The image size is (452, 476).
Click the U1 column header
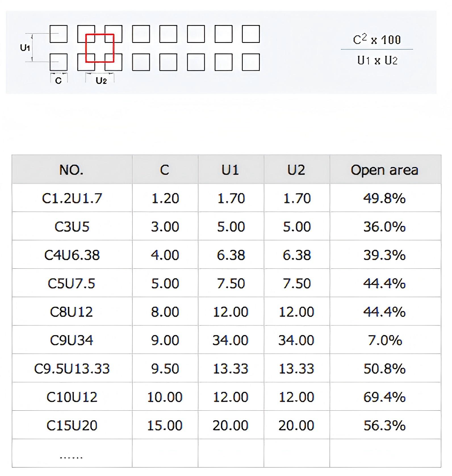click(231, 170)
